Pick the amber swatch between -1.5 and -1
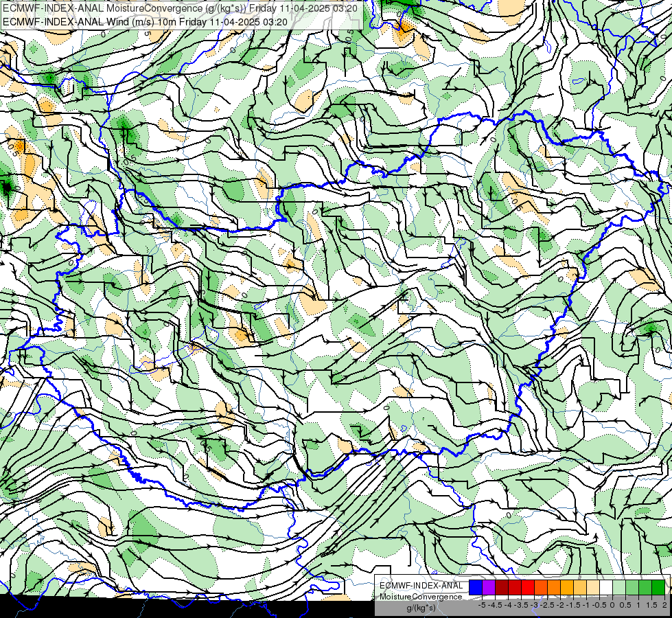 (x=567, y=587)
